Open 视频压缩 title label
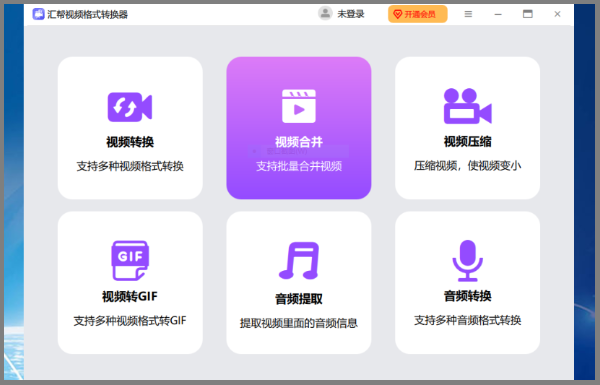600x385 pixels. 468,142
